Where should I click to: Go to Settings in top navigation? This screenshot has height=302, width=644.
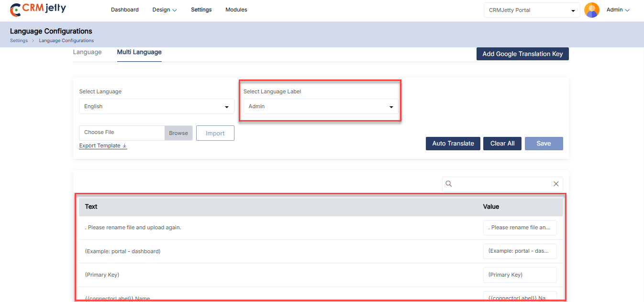point(201,10)
